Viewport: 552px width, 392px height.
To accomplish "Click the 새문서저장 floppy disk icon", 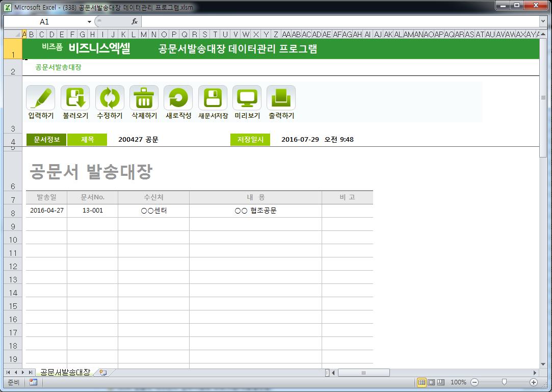I will point(213,97).
